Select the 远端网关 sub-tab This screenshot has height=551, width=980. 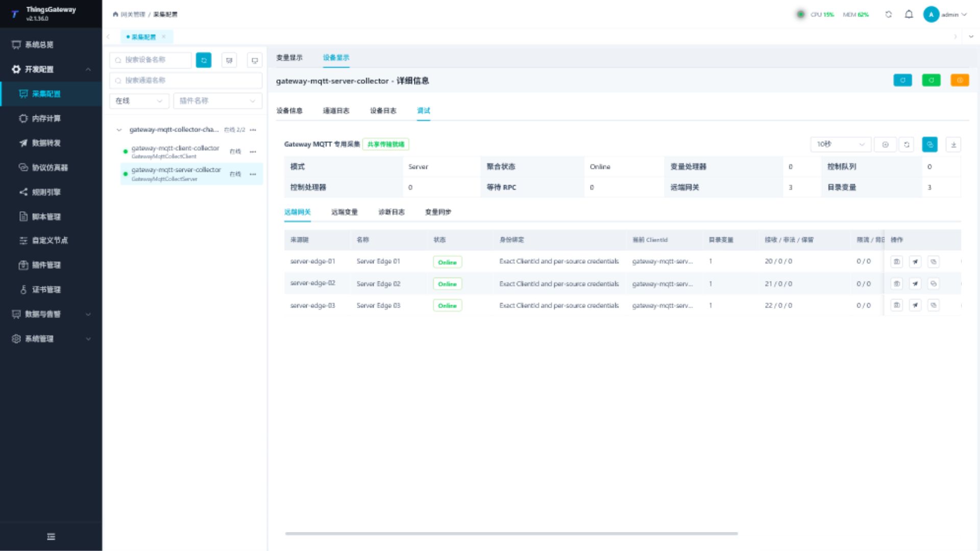[x=298, y=212]
